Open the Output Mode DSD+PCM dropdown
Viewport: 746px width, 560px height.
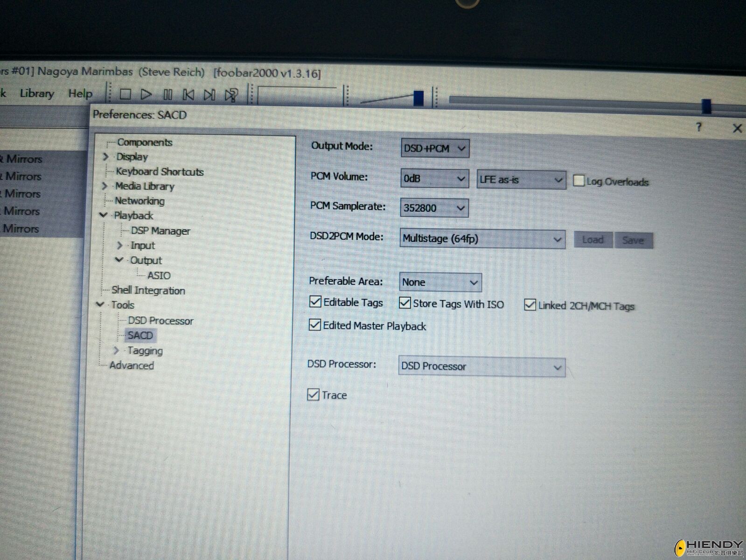point(435,148)
